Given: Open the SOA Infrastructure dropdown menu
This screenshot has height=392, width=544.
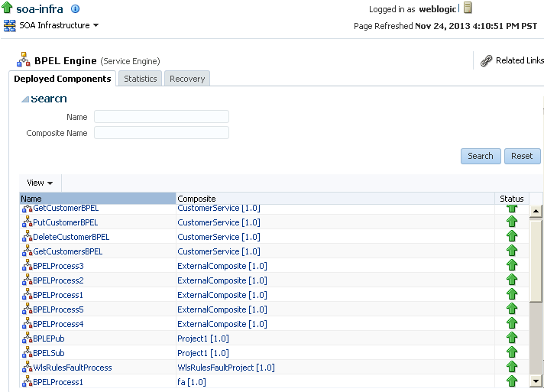Looking at the screenshot, I should (59, 25).
